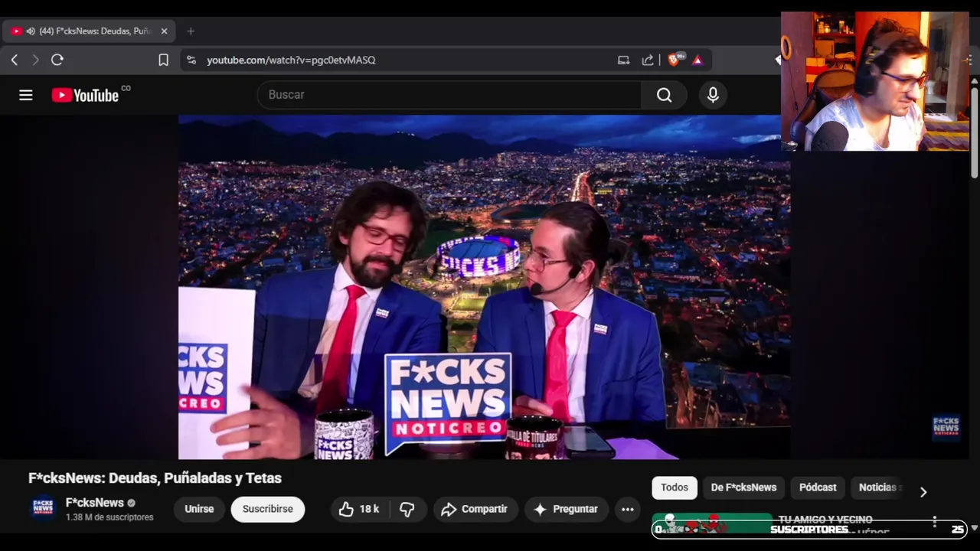The height and width of the screenshot is (551, 980).
Task: Click the Unirse button
Action: click(x=199, y=509)
